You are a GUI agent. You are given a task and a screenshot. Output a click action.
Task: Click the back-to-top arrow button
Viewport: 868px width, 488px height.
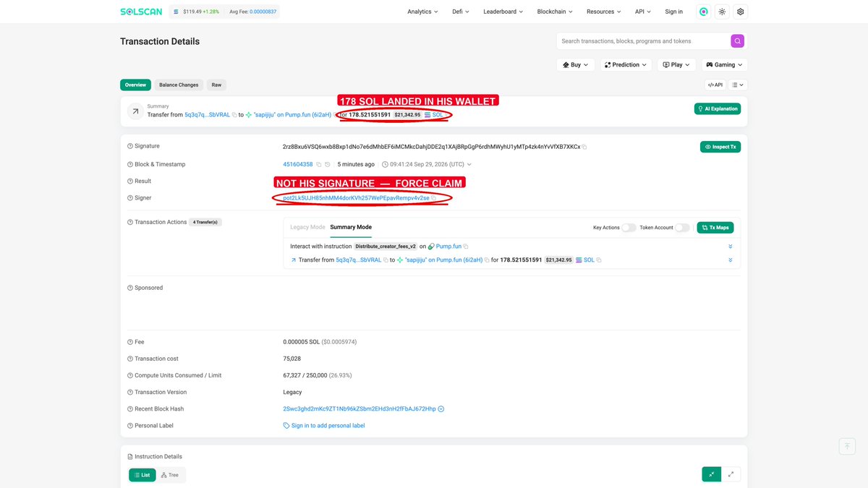(847, 446)
